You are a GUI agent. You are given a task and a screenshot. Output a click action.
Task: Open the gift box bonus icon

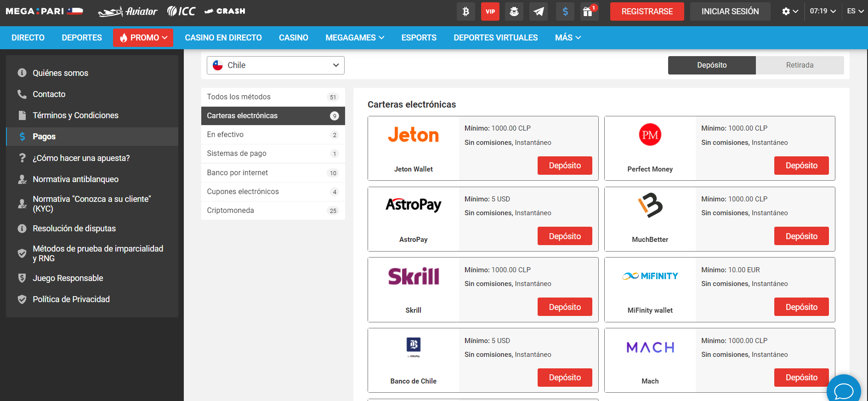click(588, 11)
